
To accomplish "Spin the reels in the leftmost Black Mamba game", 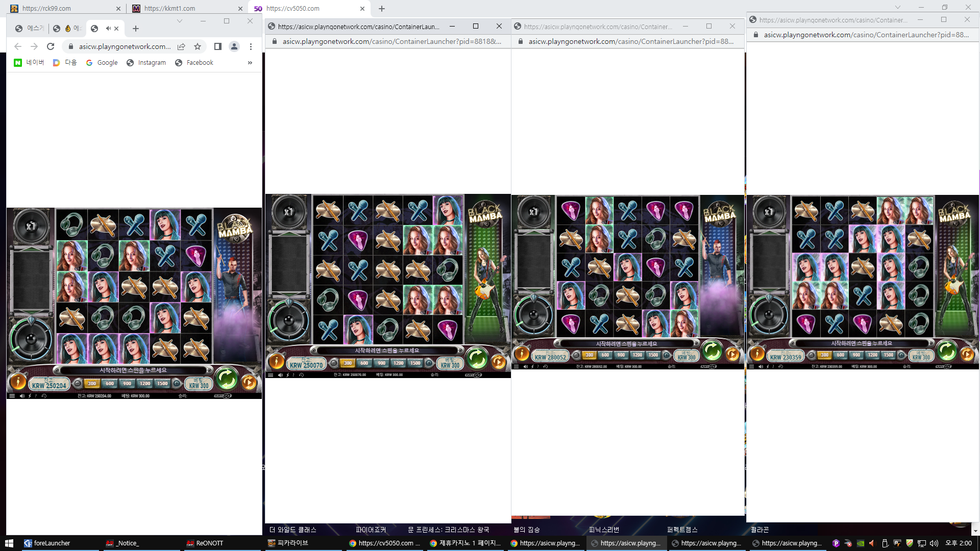I will 227,379.
